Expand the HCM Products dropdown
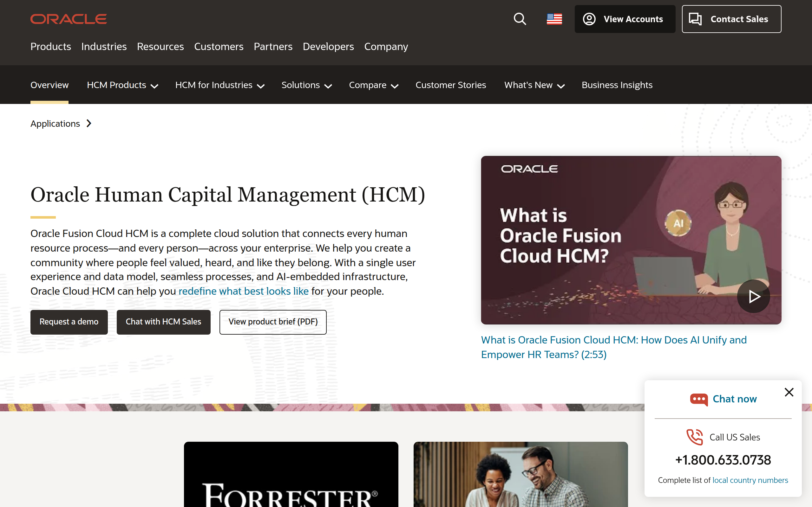Viewport: 812px width, 507px height. click(x=122, y=85)
